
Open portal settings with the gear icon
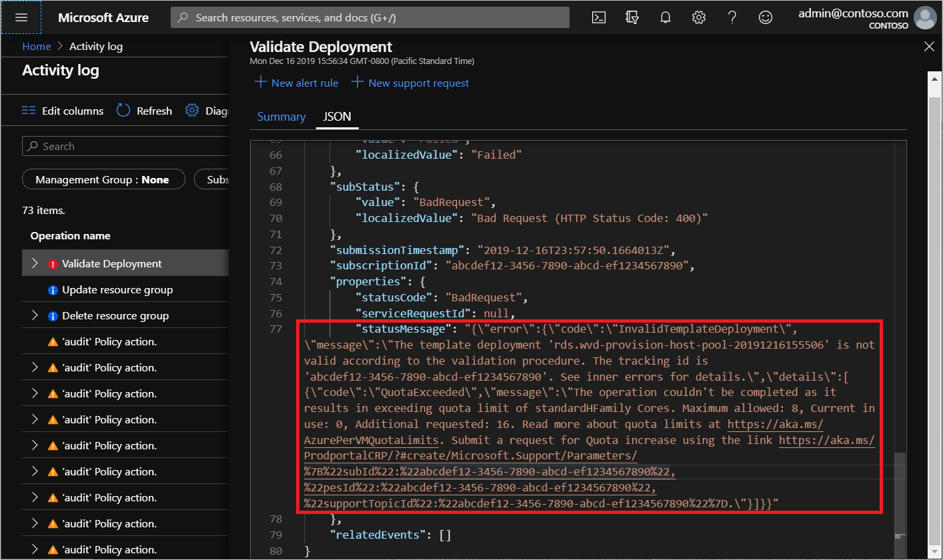pos(698,17)
